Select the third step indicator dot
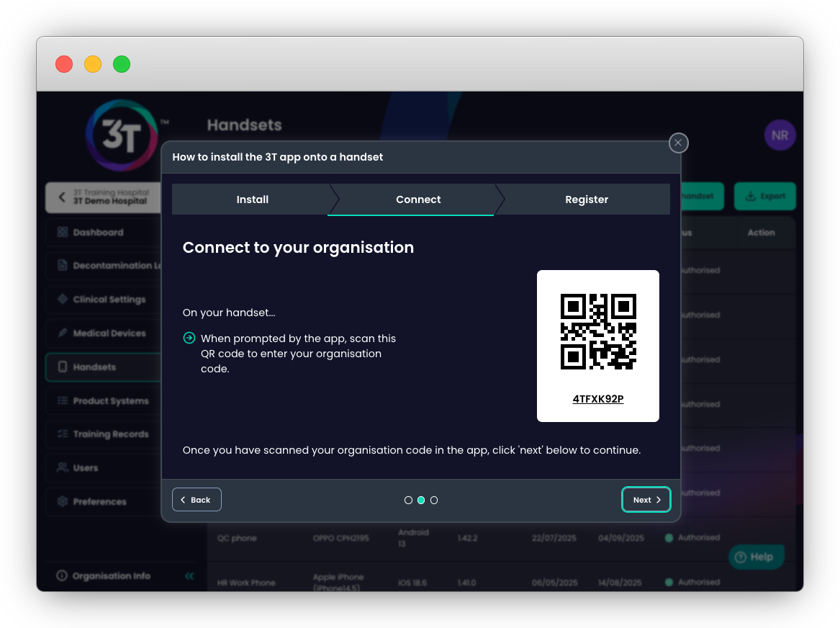This screenshot has width=840, height=628. point(434,500)
